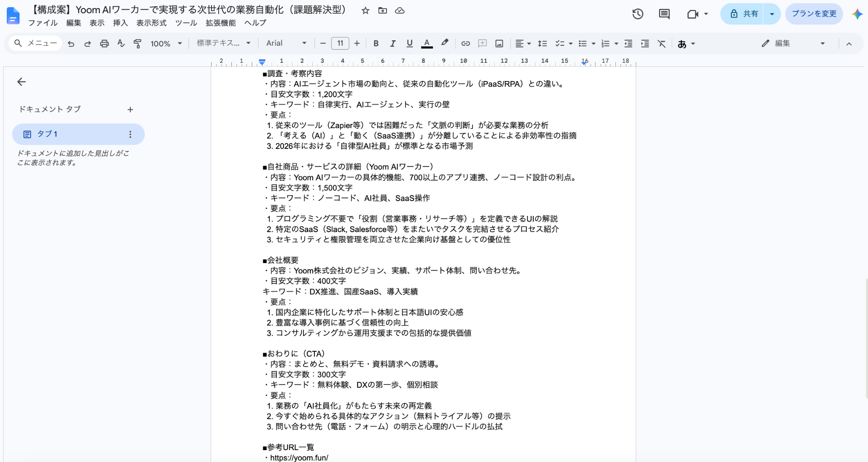Open the 挿入 menu

120,23
